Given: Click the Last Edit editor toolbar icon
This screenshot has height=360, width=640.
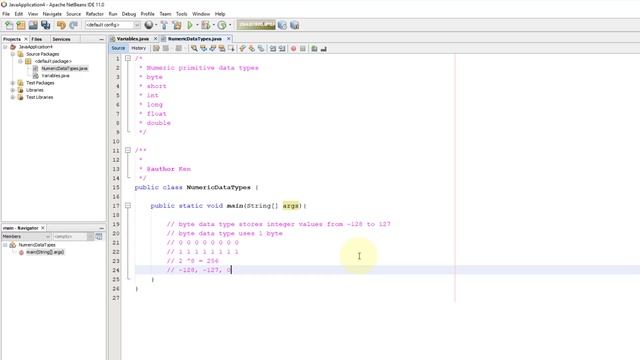Looking at the screenshot, I should (156, 49).
